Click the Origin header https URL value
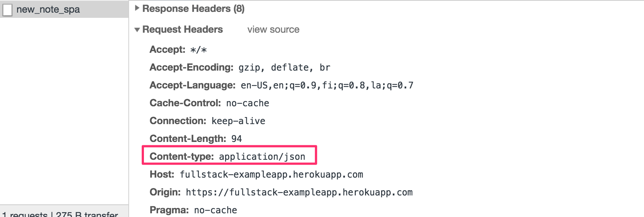This screenshot has height=217, width=644. point(299,192)
